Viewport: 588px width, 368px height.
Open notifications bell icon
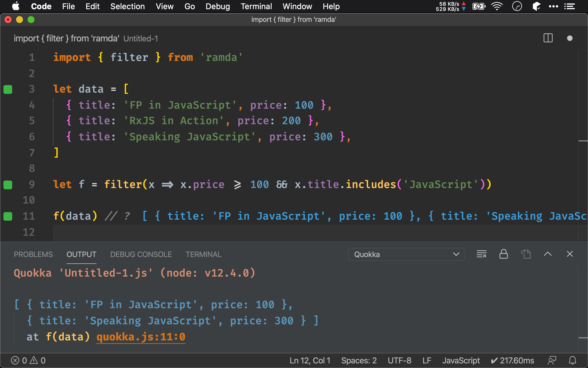click(x=572, y=361)
